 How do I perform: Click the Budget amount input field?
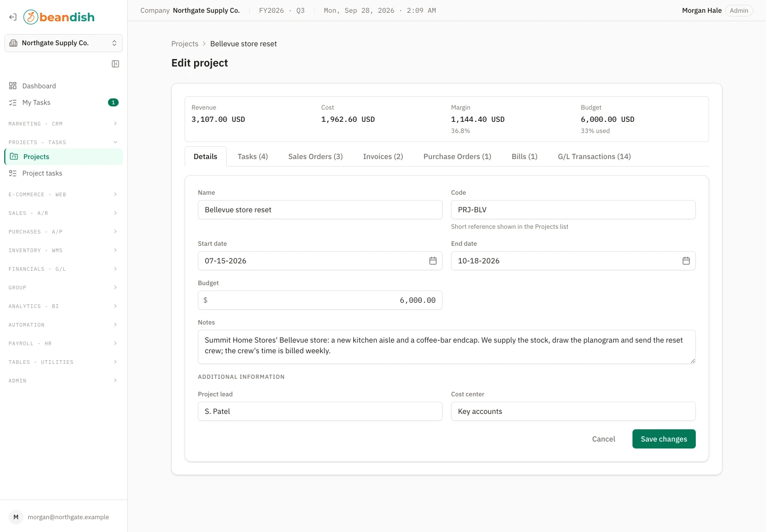pyautogui.click(x=320, y=300)
